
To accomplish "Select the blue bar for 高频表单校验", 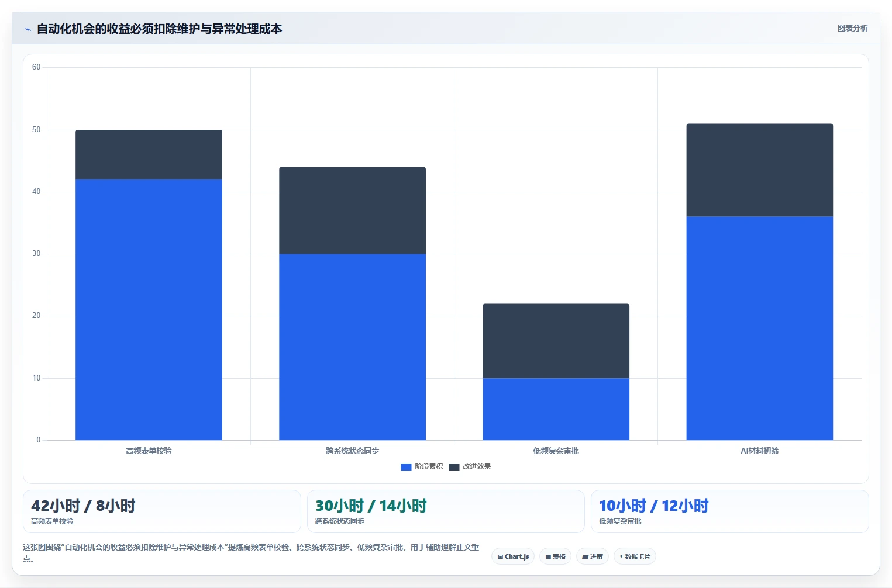I will (x=149, y=310).
